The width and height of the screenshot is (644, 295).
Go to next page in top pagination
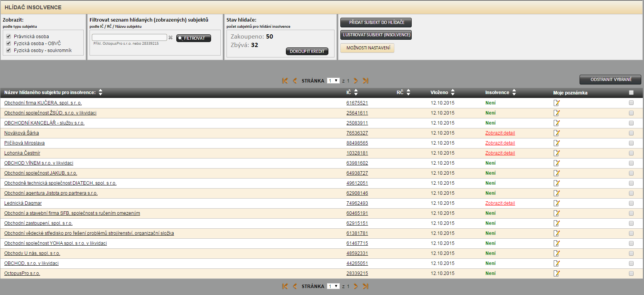pos(356,81)
